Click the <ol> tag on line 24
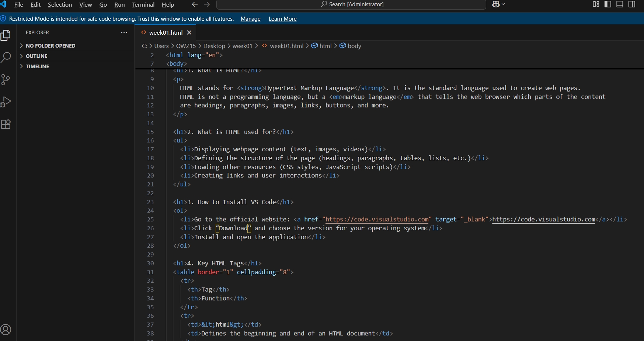 click(180, 211)
